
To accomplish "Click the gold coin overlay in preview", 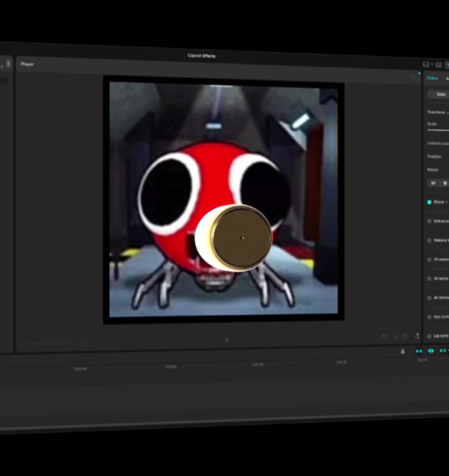I will pyautogui.click(x=234, y=238).
